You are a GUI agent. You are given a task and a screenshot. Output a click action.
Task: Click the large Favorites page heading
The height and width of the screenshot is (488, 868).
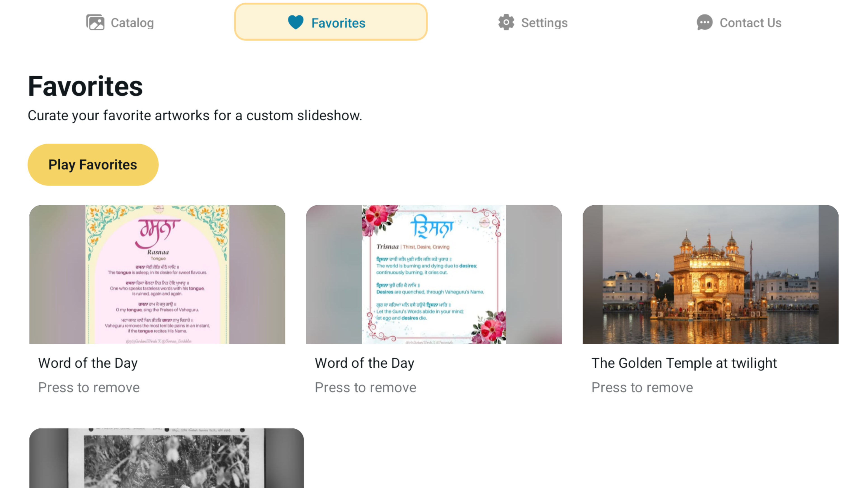(85, 86)
